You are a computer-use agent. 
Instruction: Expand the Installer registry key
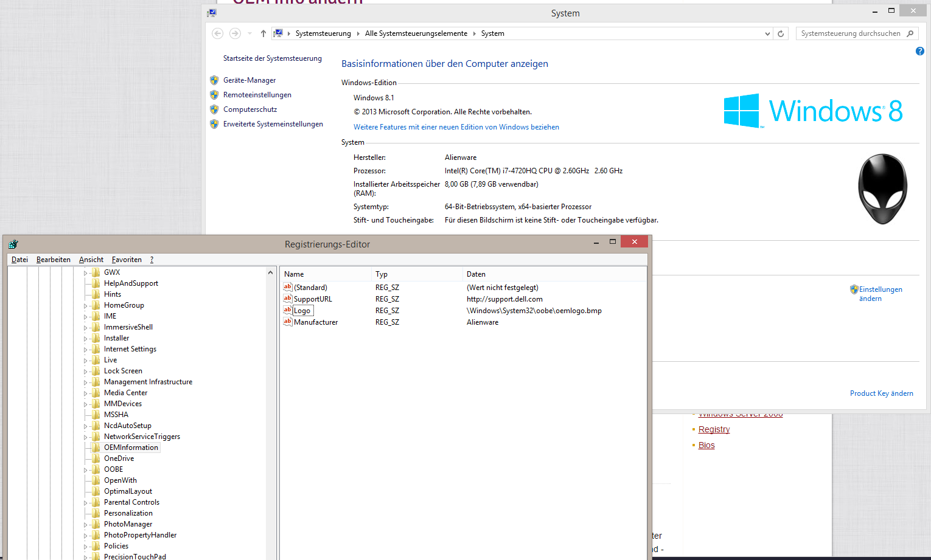tap(86, 339)
